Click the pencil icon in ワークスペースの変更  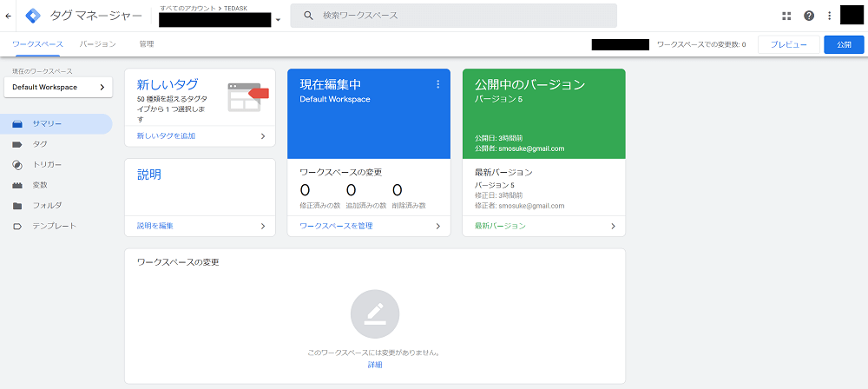(x=375, y=314)
